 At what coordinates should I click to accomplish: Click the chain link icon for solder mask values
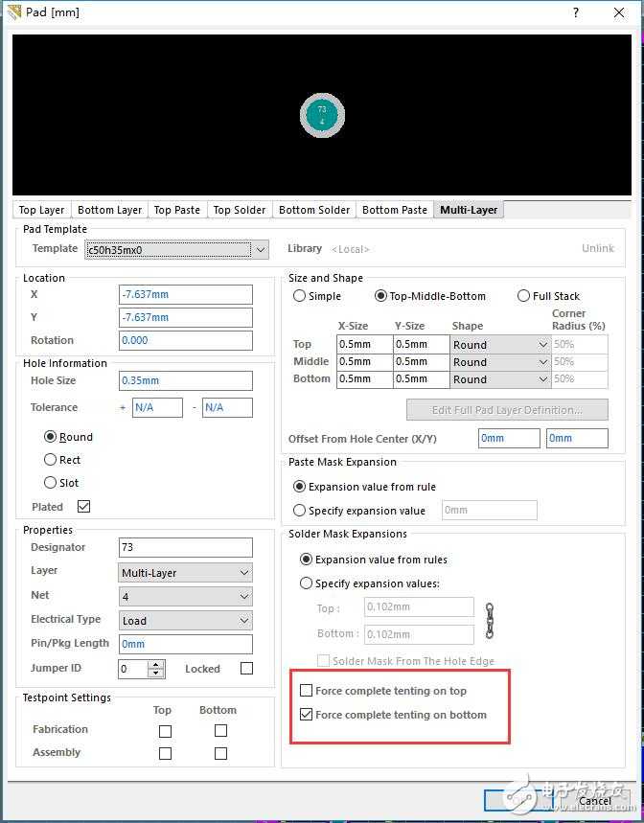coord(489,621)
